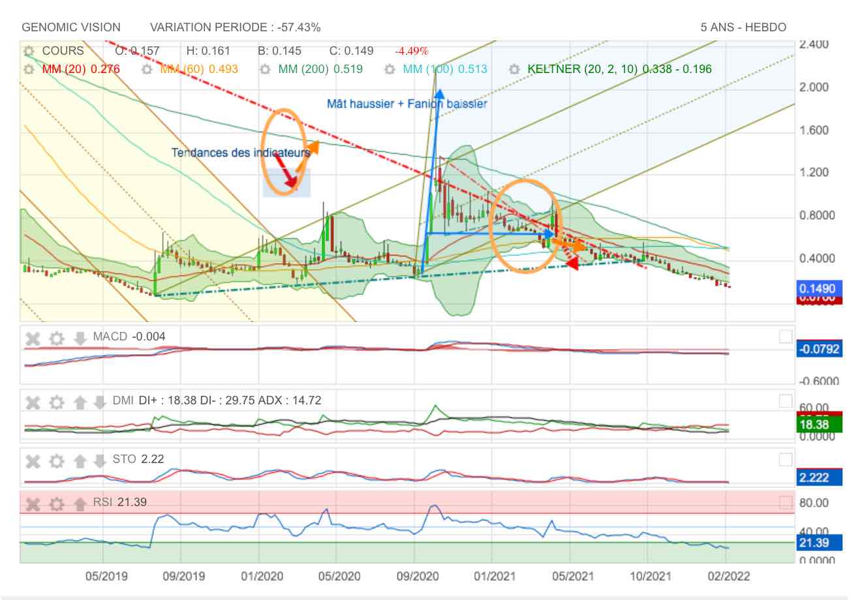
Task: Tick the checkbox in RSI panel
Action: (x=786, y=502)
